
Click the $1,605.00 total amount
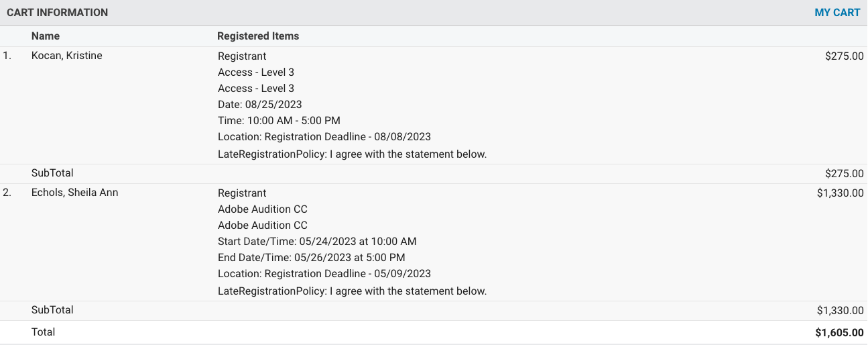839,333
